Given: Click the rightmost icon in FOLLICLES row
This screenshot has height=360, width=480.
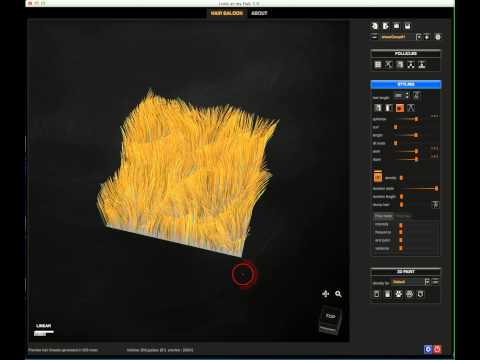Looking at the screenshot, I should 422,64.
